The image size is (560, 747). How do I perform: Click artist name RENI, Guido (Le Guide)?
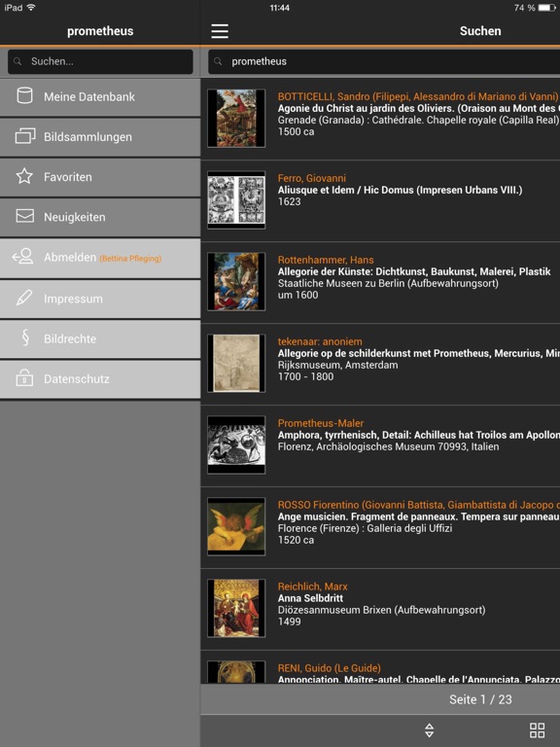[x=329, y=668]
